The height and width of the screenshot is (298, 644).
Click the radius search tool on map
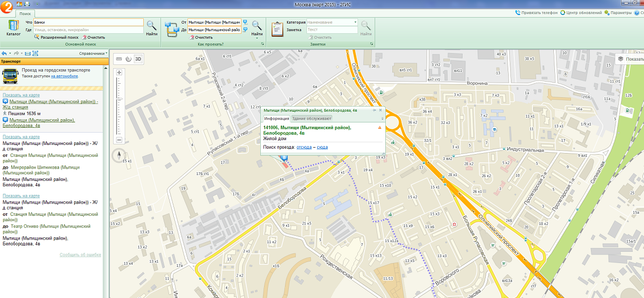128,59
